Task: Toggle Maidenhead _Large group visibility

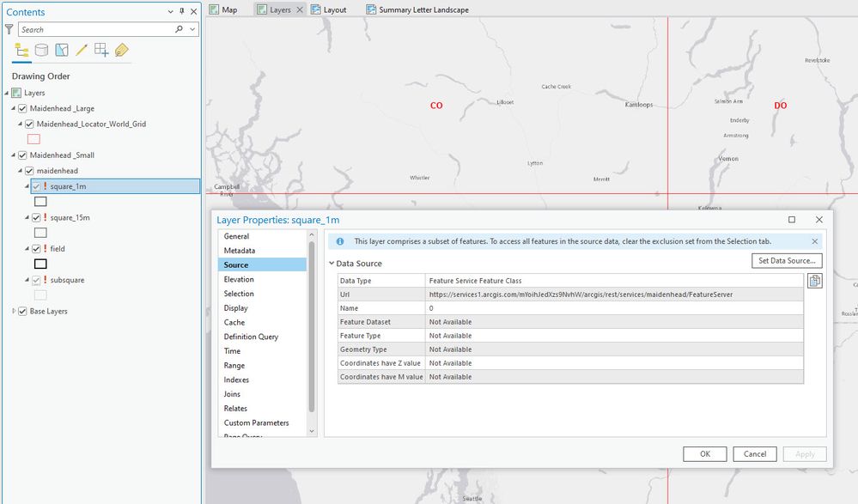Action: (22, 108)
